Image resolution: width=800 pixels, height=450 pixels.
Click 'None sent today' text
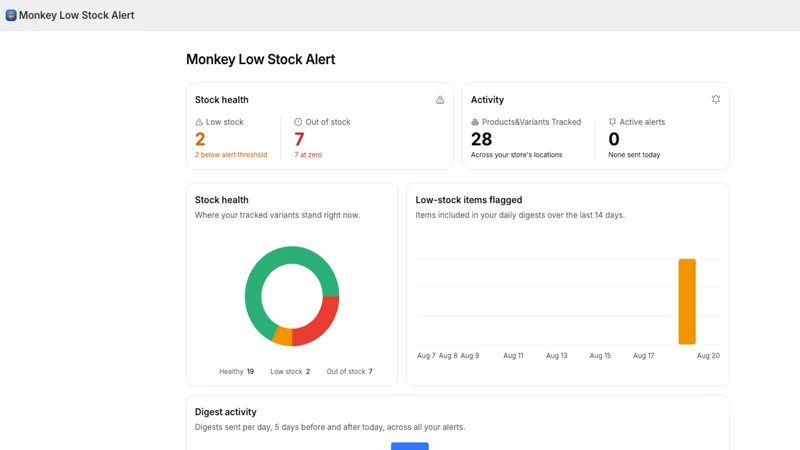click(634, 155)
